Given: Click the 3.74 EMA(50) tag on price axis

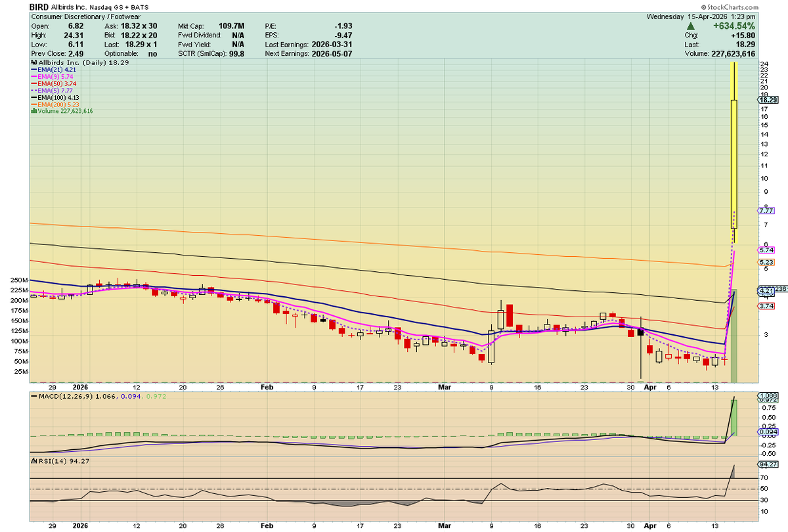Looking at the screenshot, I should (x=766, y=306).
